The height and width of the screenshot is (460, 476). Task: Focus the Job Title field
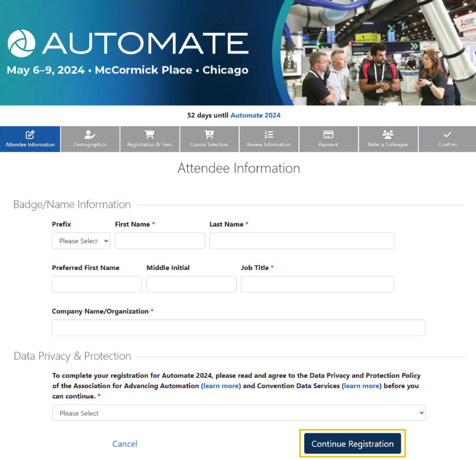coord(318,284)
